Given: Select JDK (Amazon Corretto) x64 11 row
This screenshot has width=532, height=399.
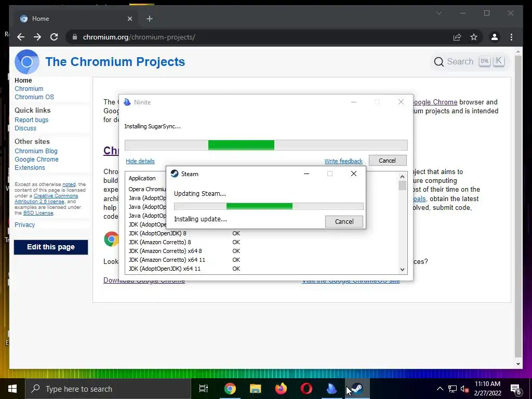Looking at the screenshot, I should 261,260.
